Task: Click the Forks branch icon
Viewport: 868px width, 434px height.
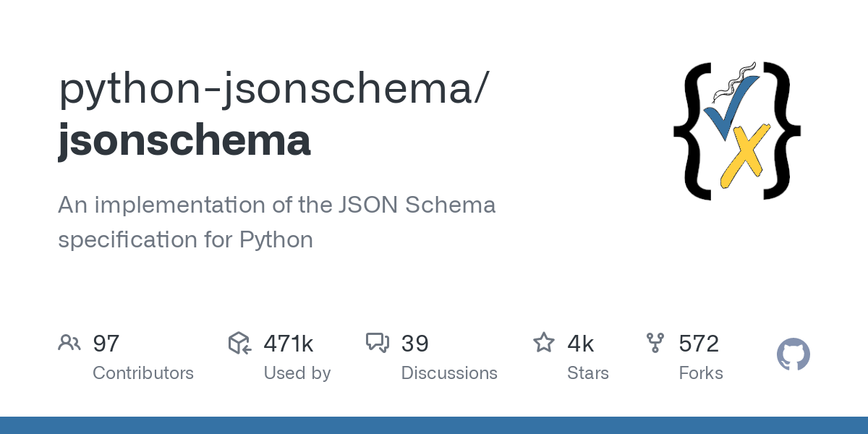Action: point(655,343)
